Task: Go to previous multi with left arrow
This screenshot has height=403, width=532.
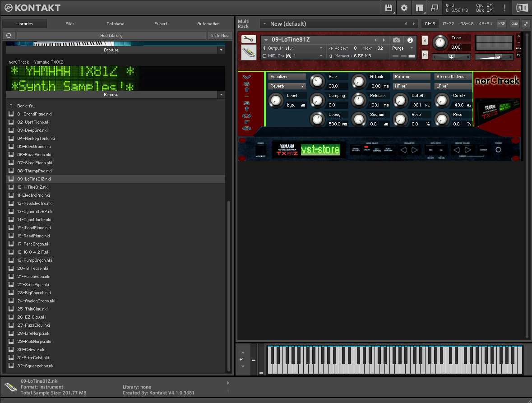Action: (x=406, y=24)
